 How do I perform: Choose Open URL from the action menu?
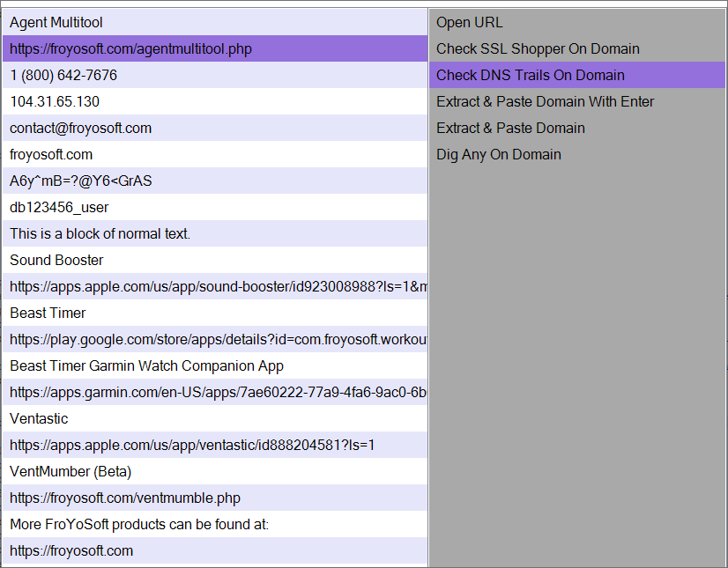click(x=577, y=22)
